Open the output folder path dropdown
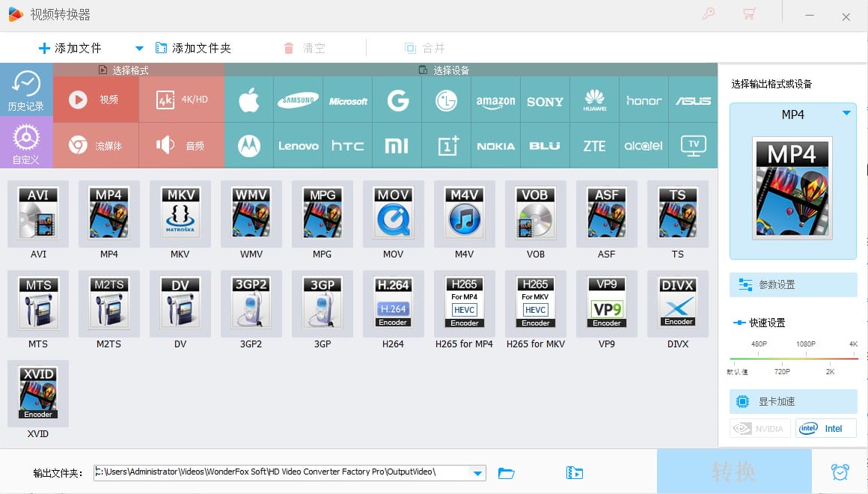Image resolution: width=868 pixels, height=494 pixels. pyautogui.click(x=477, y=473)
